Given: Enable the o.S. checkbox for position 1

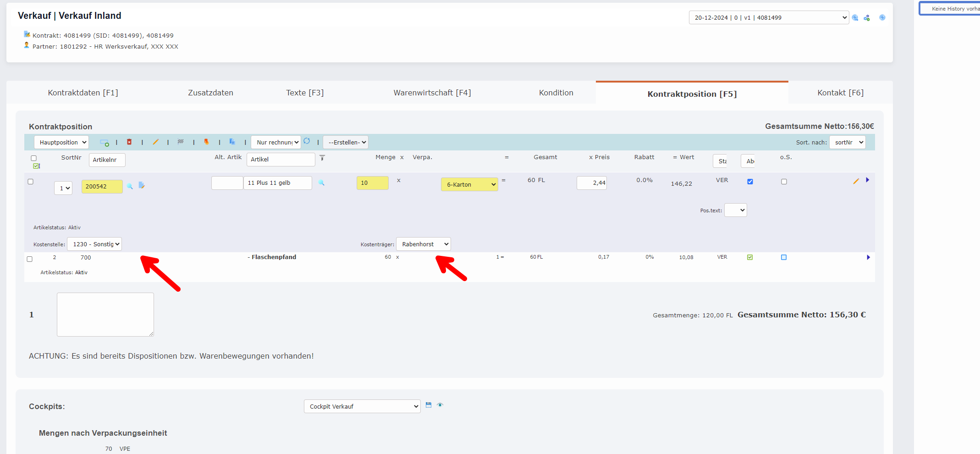Looking at the screenshot, I should click(x=784, y=182).
